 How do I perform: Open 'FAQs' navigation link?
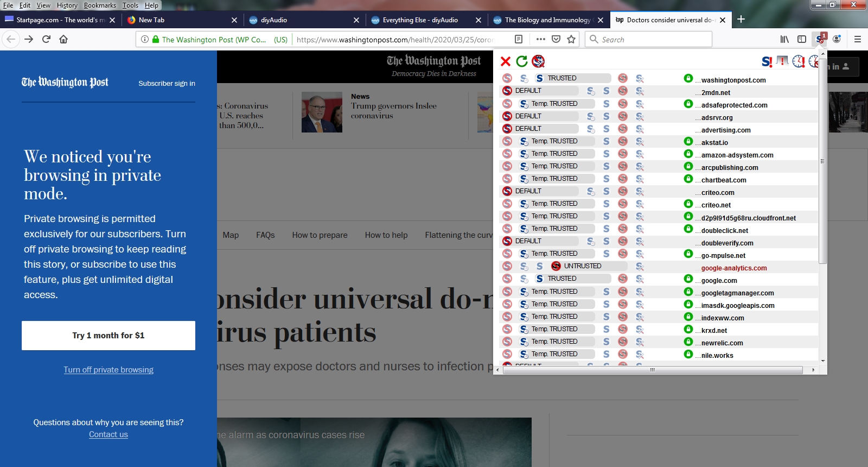(x=265, y=235)
